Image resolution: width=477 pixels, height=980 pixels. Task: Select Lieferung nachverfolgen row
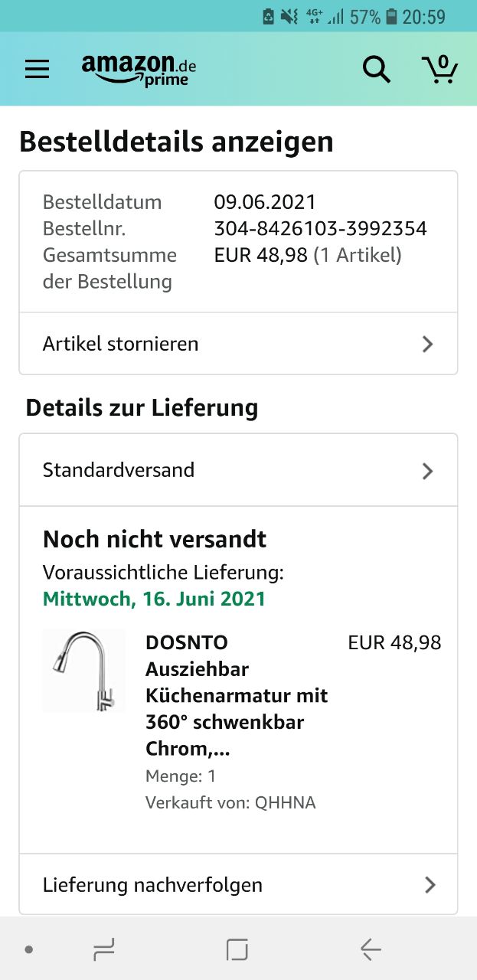230,885
